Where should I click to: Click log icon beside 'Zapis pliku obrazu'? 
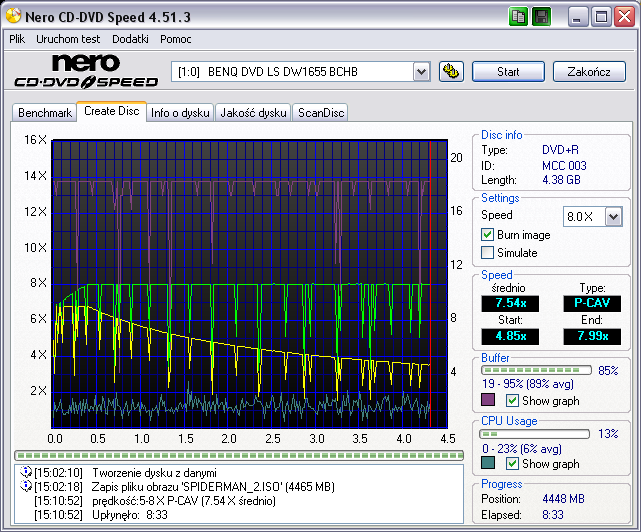pyautogui.click(x=26, y=486)
